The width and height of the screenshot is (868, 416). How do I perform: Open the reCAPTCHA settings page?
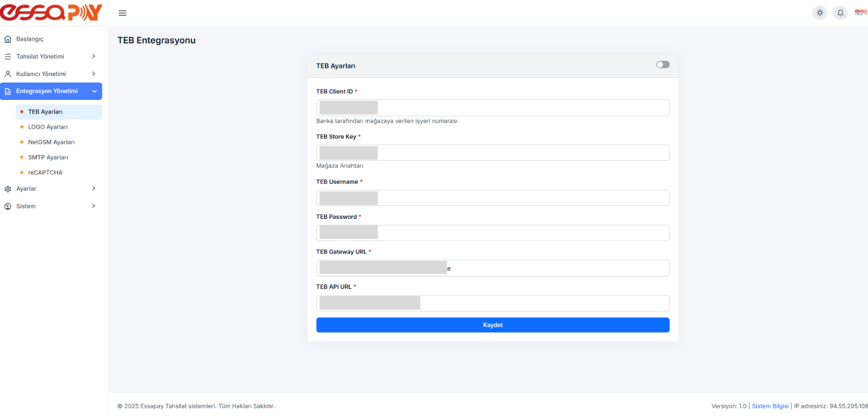pos(45,173)
